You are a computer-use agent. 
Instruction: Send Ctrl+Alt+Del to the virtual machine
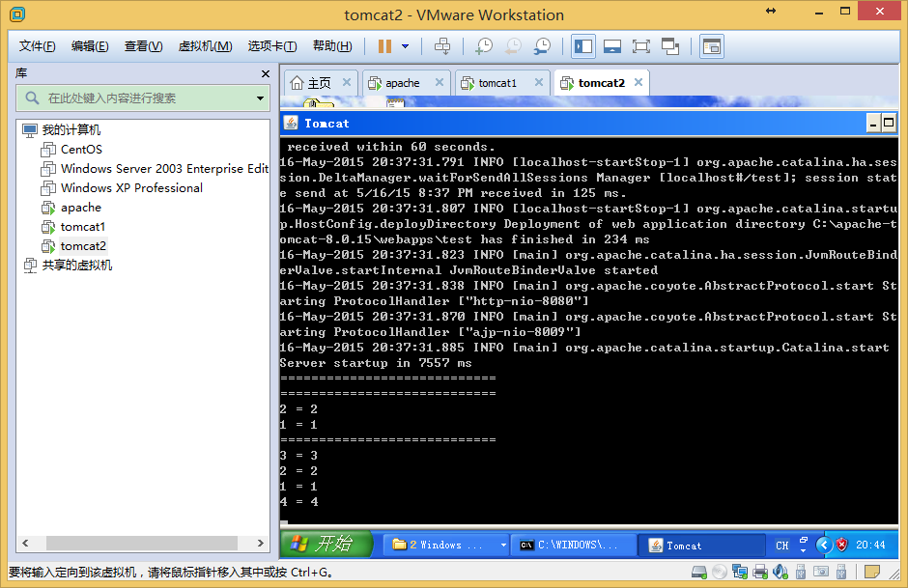coord(442,46)
